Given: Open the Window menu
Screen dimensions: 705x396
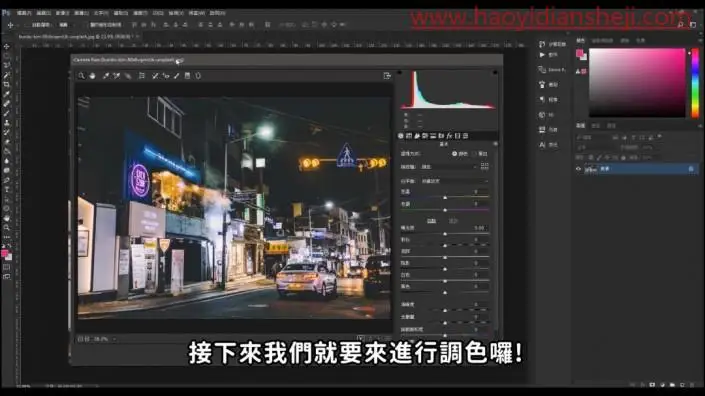Looking at the screenshot, I should click(x=196, y=13).
